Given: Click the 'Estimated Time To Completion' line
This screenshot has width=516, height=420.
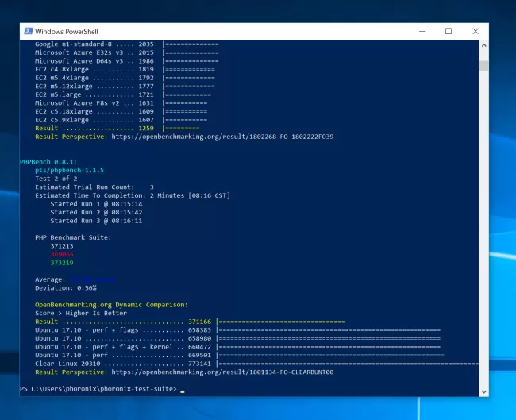Looking at the screenshot, I should coord(133,195).
